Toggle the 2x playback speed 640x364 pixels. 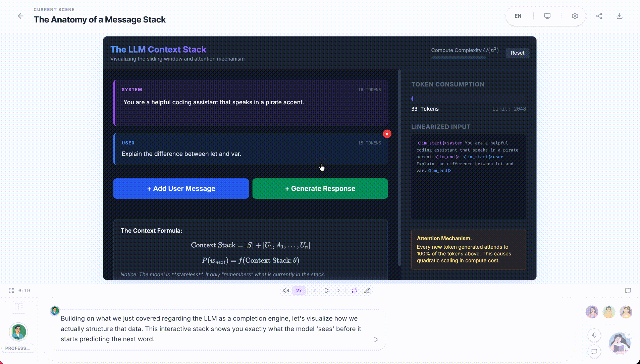click(x=299, y=291)
